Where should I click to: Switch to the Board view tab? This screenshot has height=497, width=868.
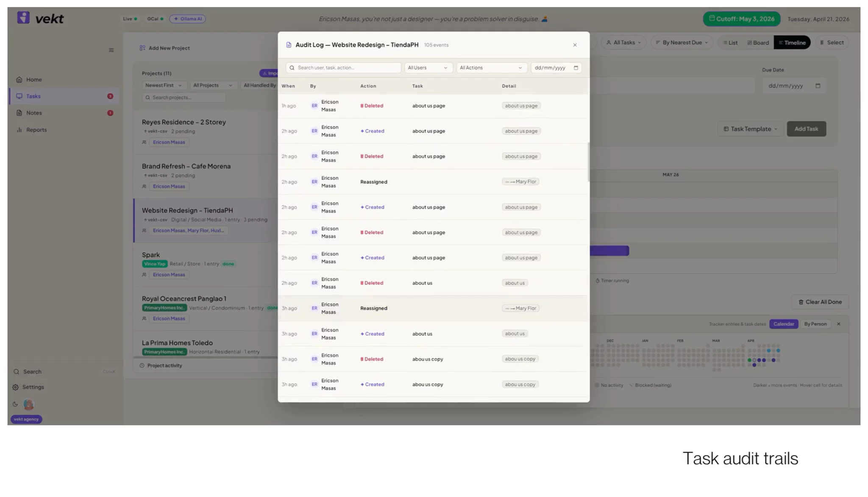coord(758,42)
